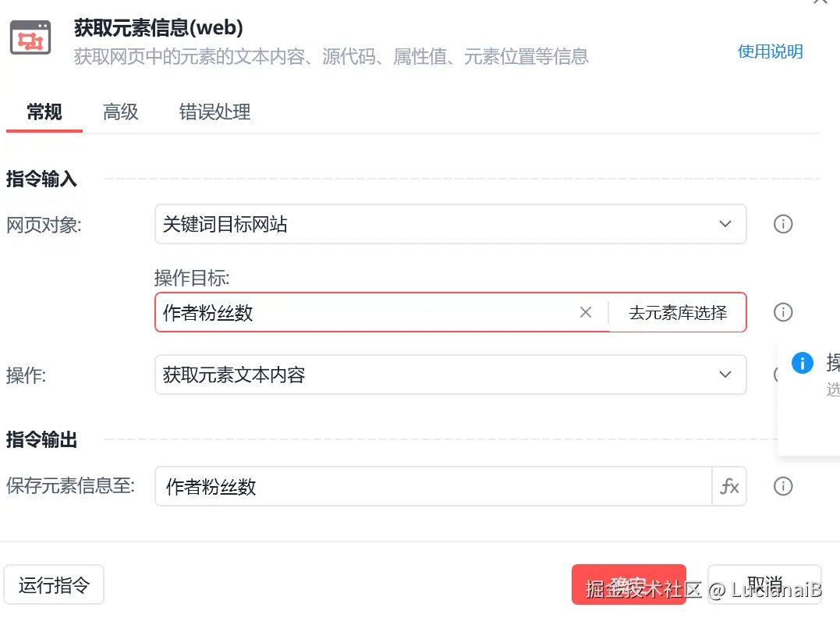Open the 使用说明 help link
The width and height of the screenshot is (840, 618).
pyautogui.click(x=770, y=51)
